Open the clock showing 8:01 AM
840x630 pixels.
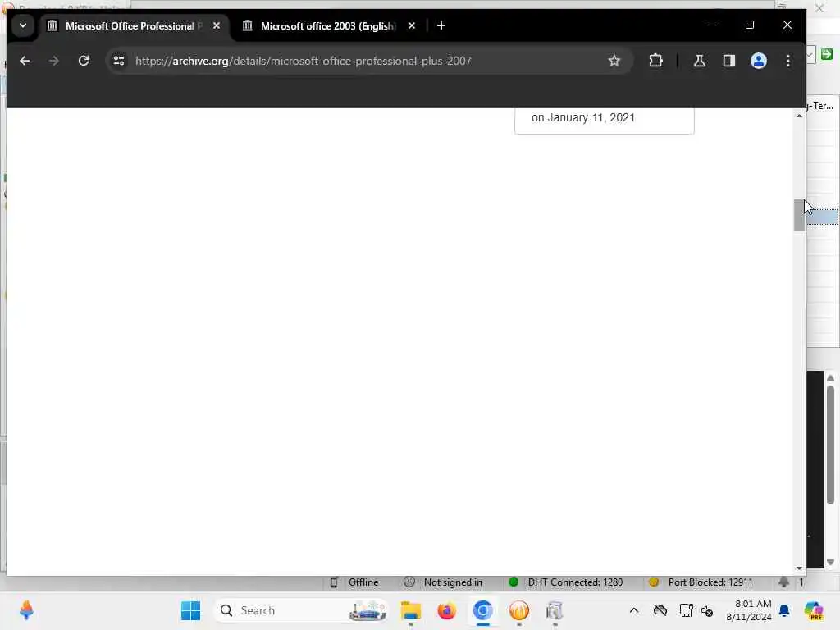pos(748,610)
